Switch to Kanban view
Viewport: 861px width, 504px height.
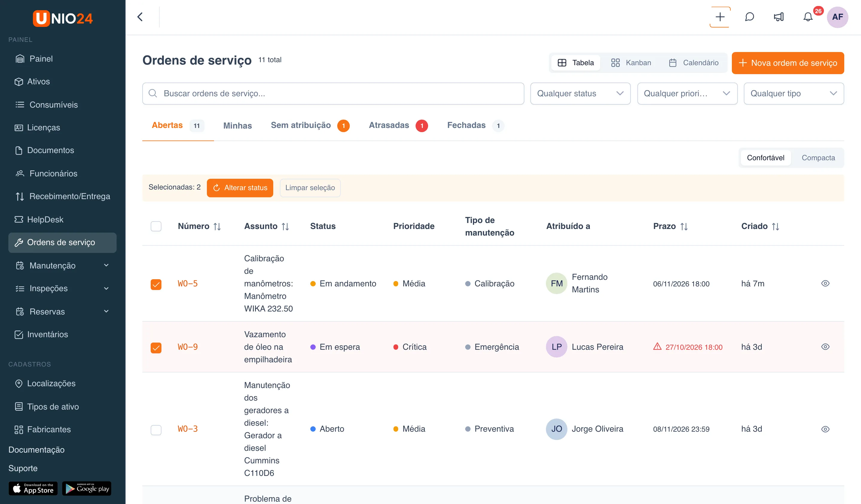pos(631,62)
